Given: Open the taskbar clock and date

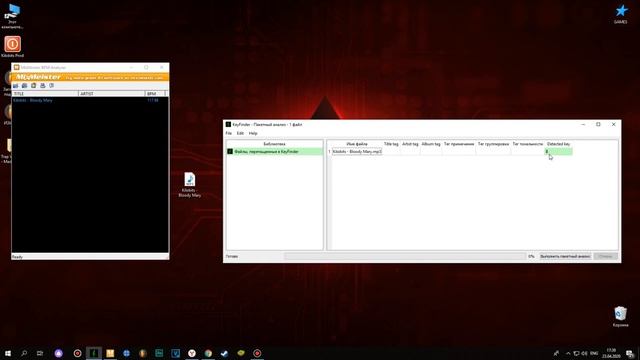Looking at the screenshot, I should (x=611, y=353).
